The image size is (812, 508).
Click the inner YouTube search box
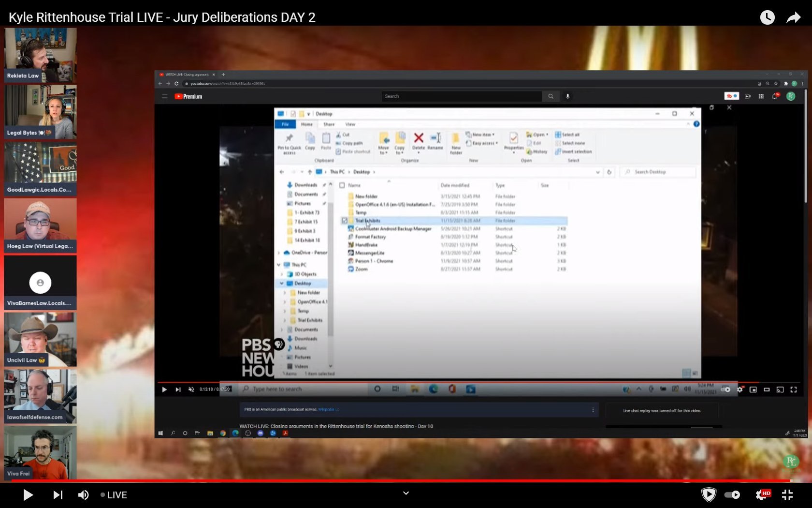pyautogui.click(x=462, y=96)
